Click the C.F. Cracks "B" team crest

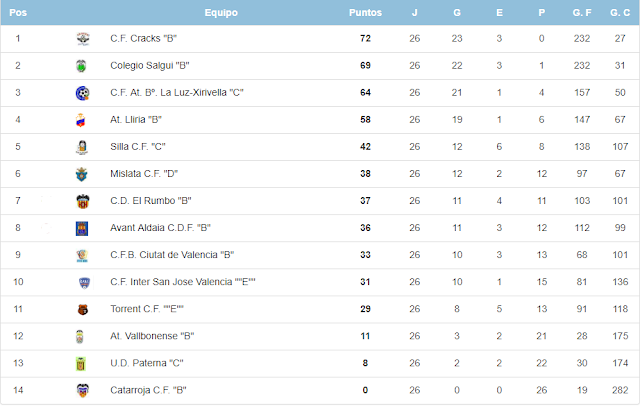(83, 39)
